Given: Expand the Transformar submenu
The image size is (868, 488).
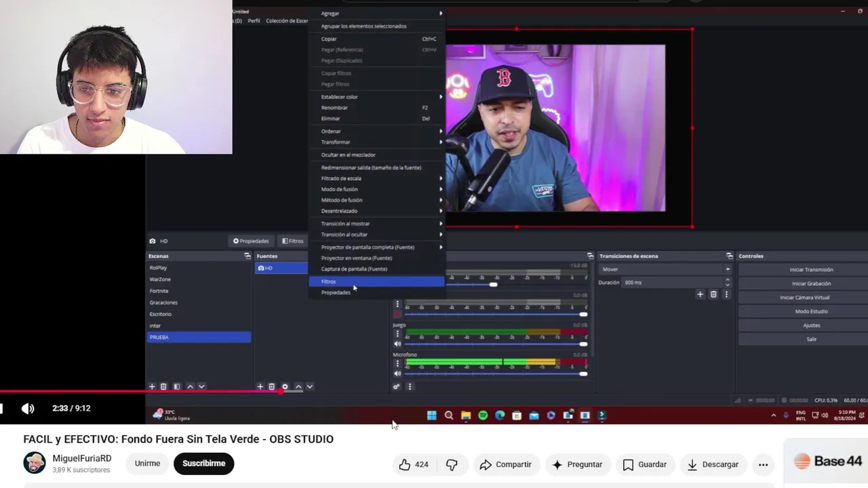Looking at the screenshot, I should [376, 142].
